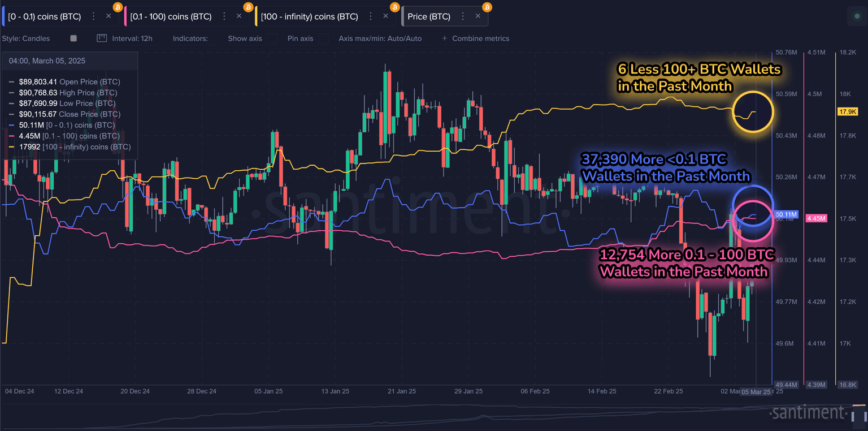The image size is (868, 431).
Task: Remove the [100 - infinity) coins metric
Action: coord(385,16)
